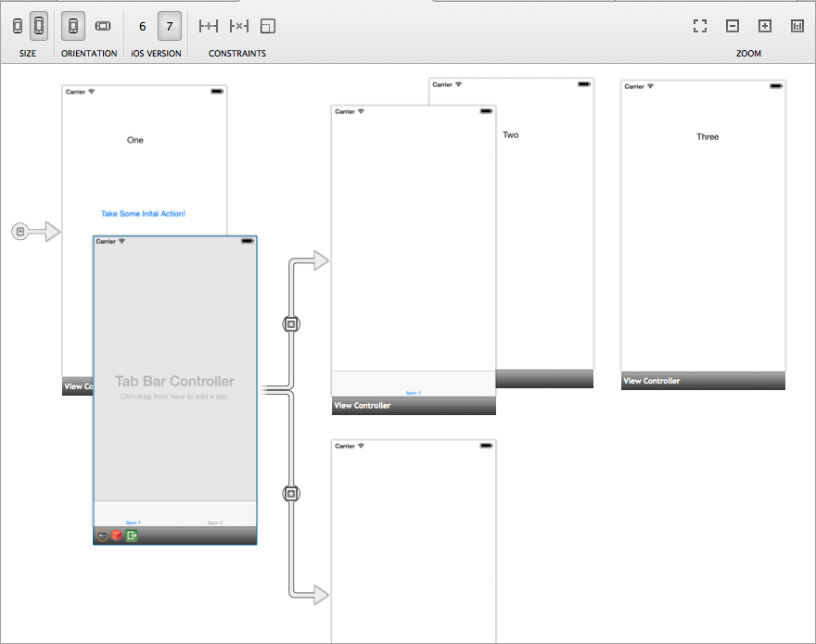Click the resolve auto layout issues icon

pyautogui.click(x=267, y=26)
